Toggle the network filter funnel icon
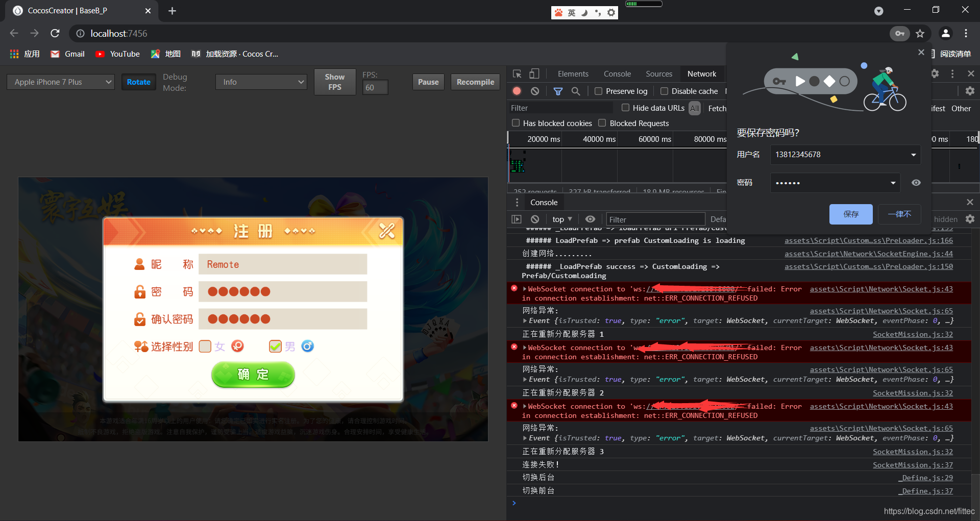This screenshot has width=980, height=521. pyautogui.click(x=558, y=91)
